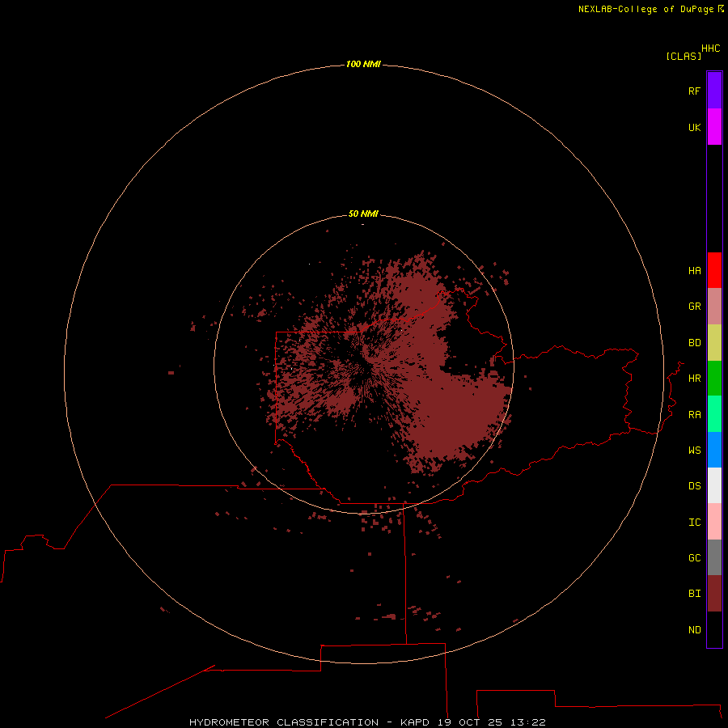Screen dimensions: 728x728
Task: Click the GR legend label
Action: (694, 307)
